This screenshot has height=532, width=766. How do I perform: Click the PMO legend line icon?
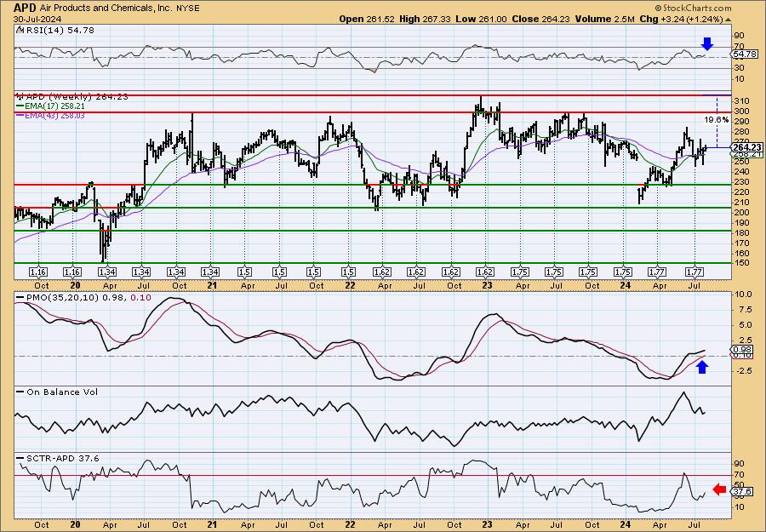tap(20, 298)
